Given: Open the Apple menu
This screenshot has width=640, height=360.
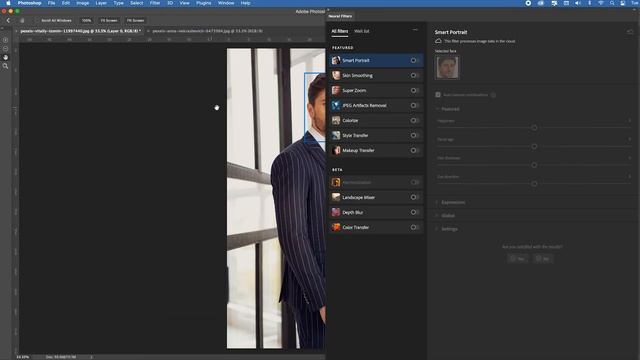Looking at the screenshot, I should point(8,3).
